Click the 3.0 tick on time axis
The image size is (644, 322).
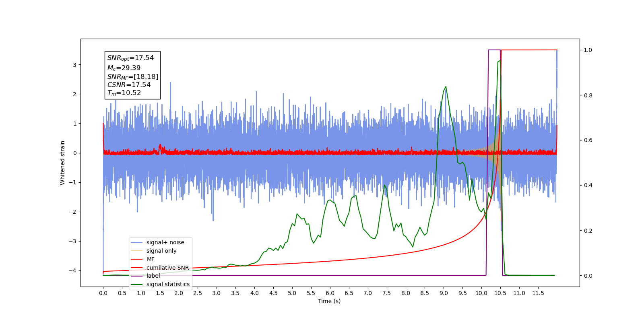tap(217, 293)
